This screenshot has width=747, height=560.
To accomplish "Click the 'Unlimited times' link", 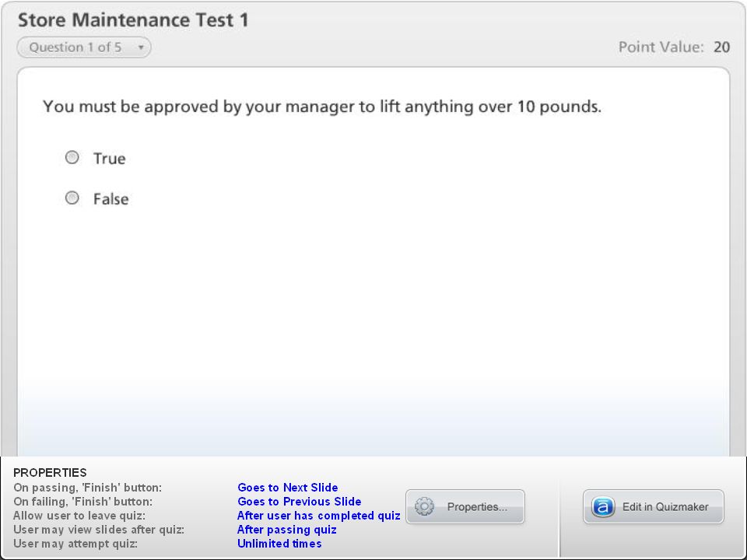I will point(279,543).
